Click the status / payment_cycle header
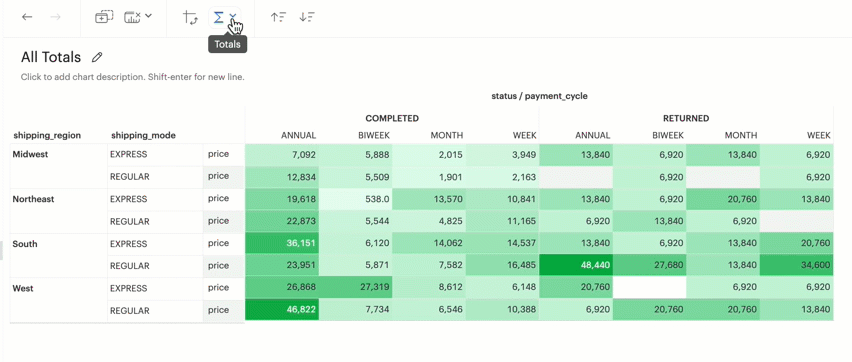852x362 pixels. click(x=539, y=96)
